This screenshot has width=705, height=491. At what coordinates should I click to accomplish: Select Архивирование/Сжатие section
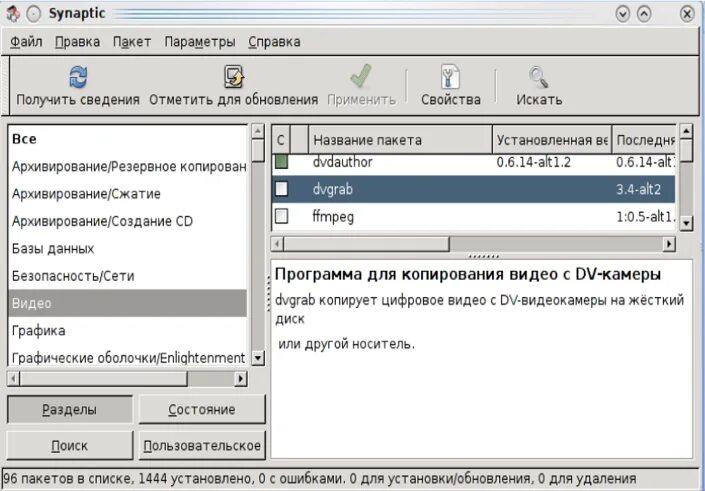(127, 194)
